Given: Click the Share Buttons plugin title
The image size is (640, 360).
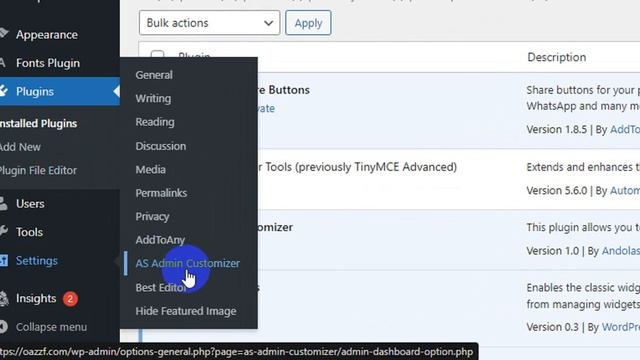Looking at the screenshot, I should click(x=283, y=90).
